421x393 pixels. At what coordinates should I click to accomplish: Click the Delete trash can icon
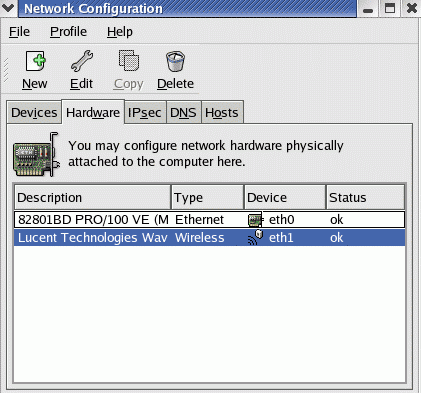tap(175, 61)
